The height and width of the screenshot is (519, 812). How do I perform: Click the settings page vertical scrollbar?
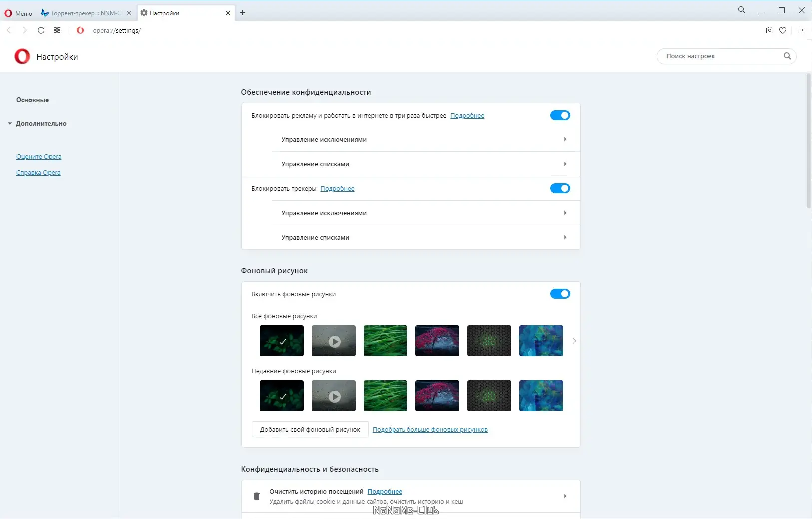click(x=809, y=141)
